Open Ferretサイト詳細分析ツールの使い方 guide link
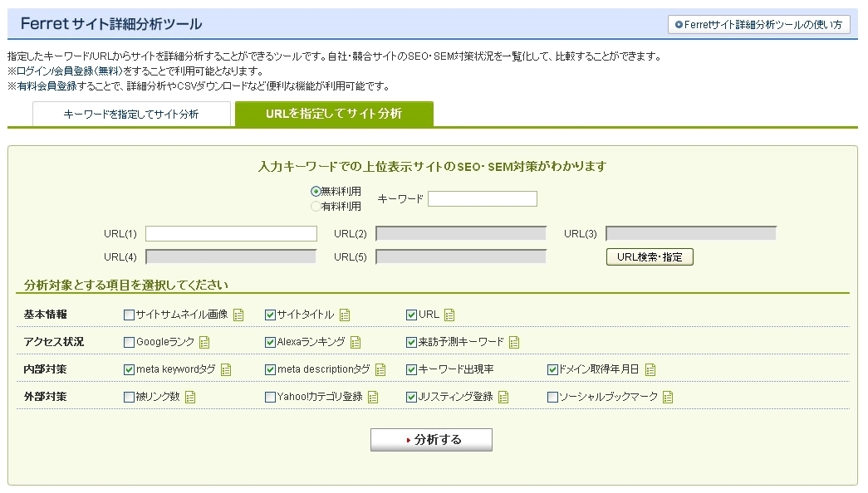 (x=759, y=25)
